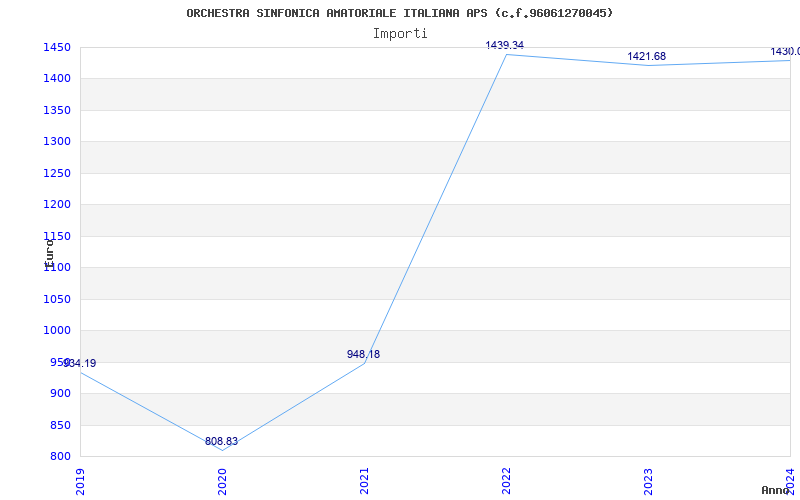Click the 1450 y-axis value

(57, 48)
